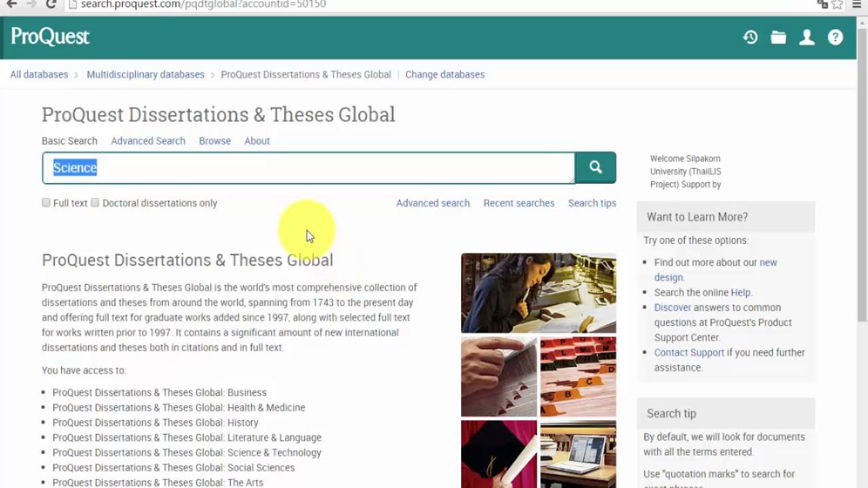Click the 'Social Sciences' list item
The image size is (868, 488).
tap(174, 467)
